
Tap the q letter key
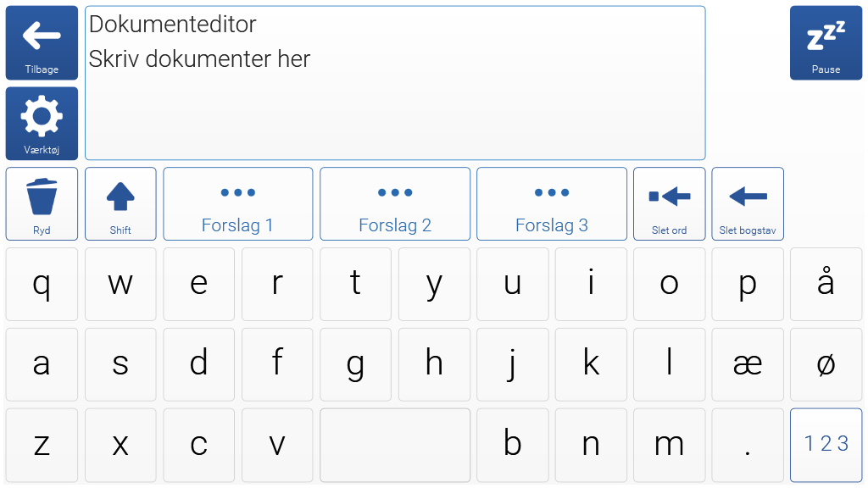point(42,285)
